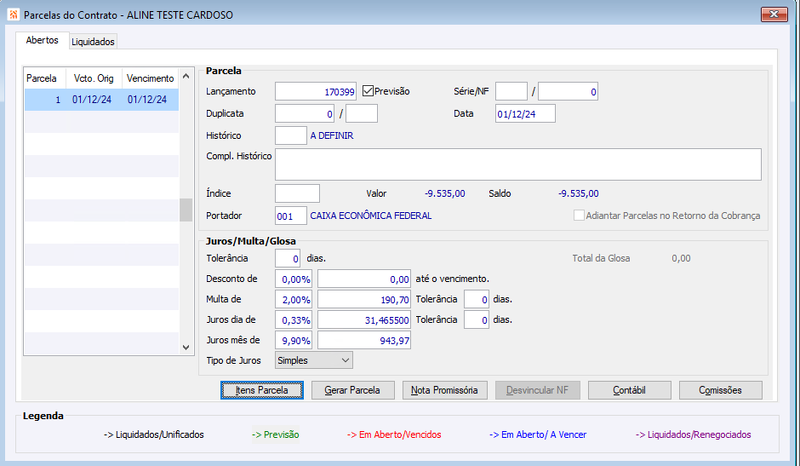Enable Adiantar Parcelas no Retorno da Cobrança
The height and width of the screenshot is (466, 800).
pyautogui.click(x=579, y=215)
